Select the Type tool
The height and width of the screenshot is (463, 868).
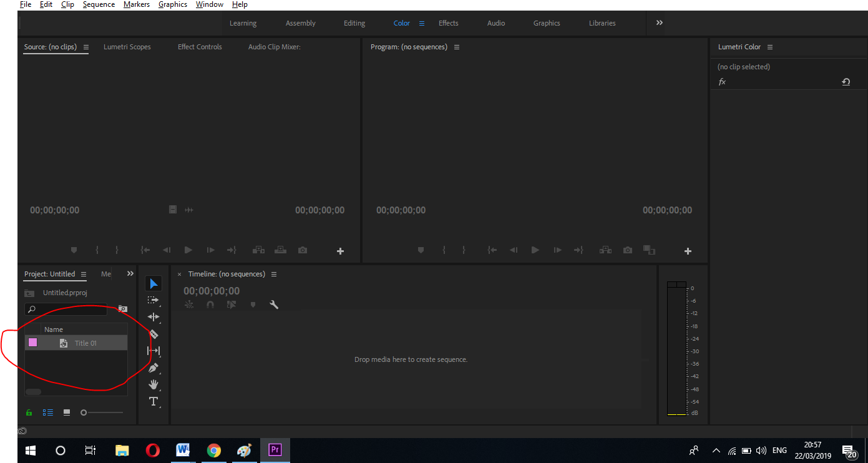(x=154, y=401)
